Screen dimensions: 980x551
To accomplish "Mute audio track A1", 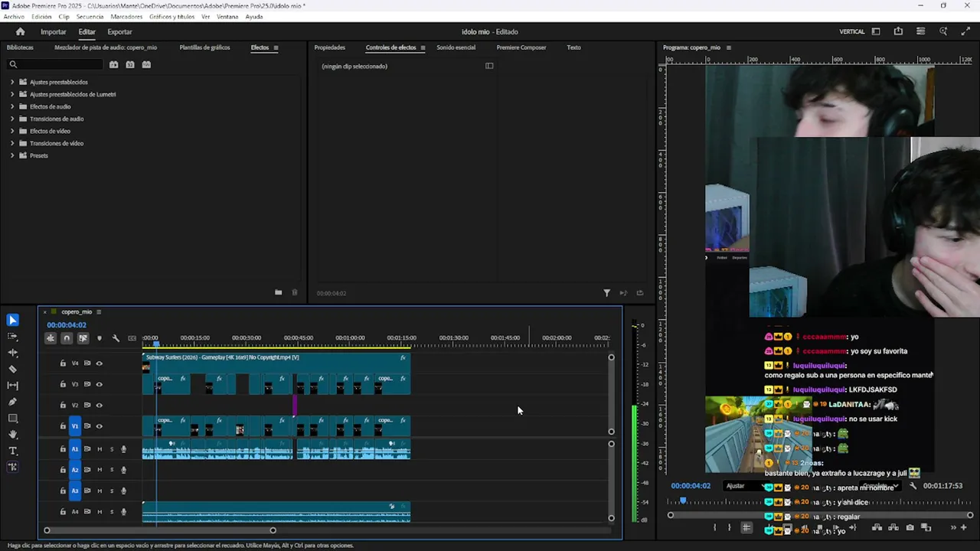I will point(100,449).
